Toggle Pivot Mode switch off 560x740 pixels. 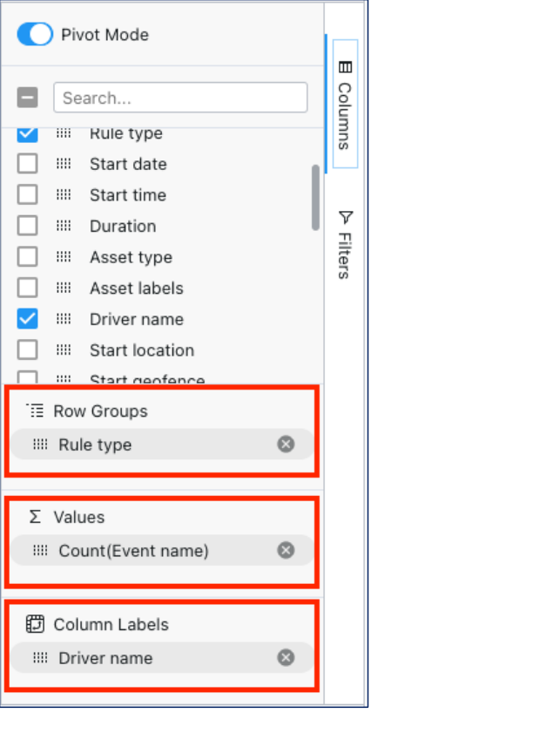coord(36,35)
